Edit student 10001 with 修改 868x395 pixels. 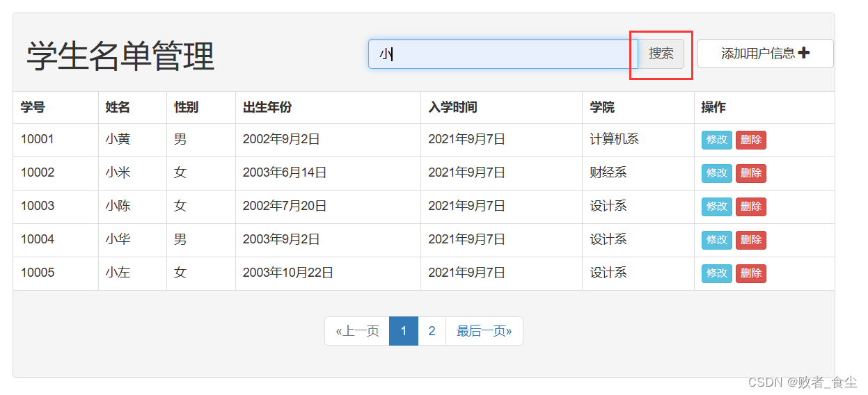(x=716, y=140)
